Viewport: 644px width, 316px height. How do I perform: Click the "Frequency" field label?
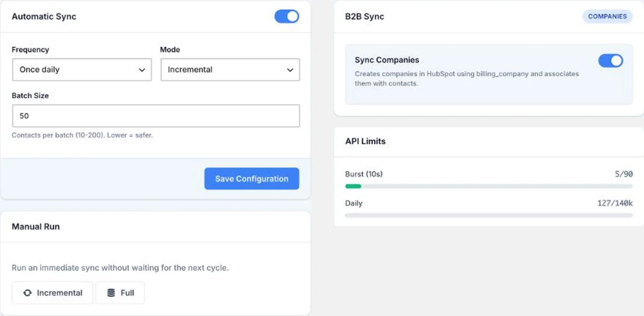(31, 49)
